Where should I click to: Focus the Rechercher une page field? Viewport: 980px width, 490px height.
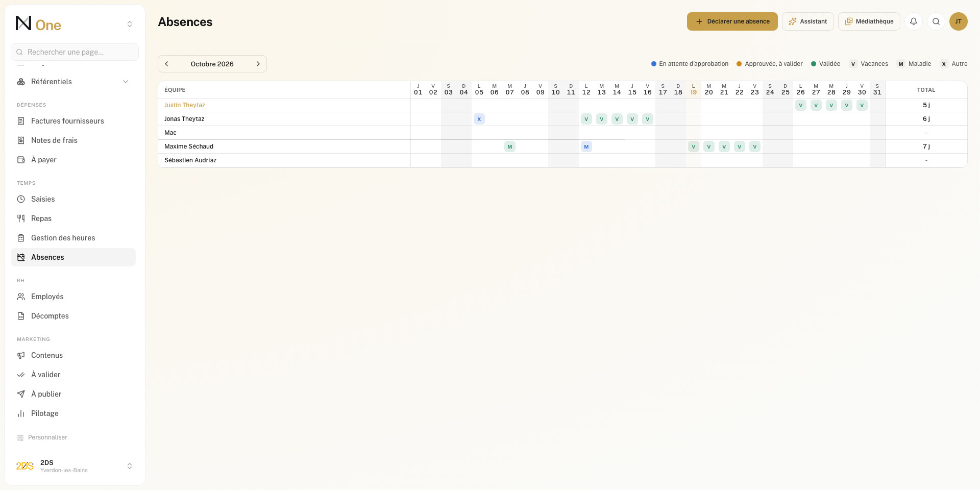pyautogui.click(x=75, y=52)
